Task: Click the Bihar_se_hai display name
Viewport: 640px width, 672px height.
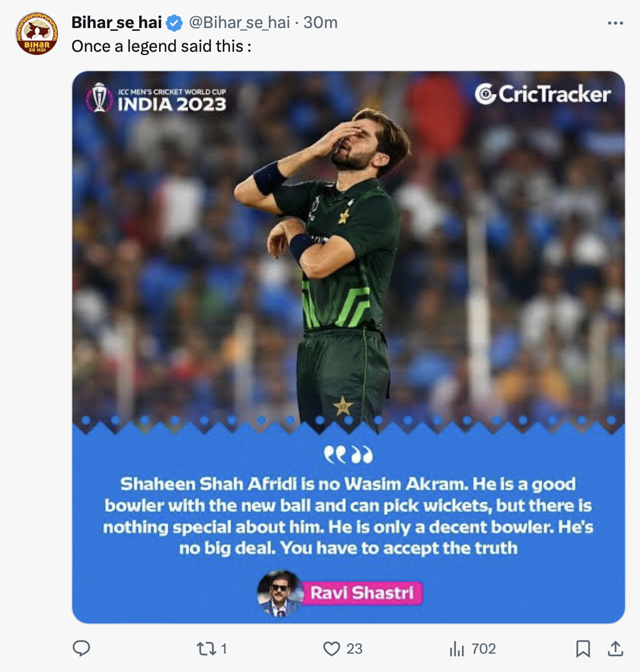Action: [x=117, y=23]
